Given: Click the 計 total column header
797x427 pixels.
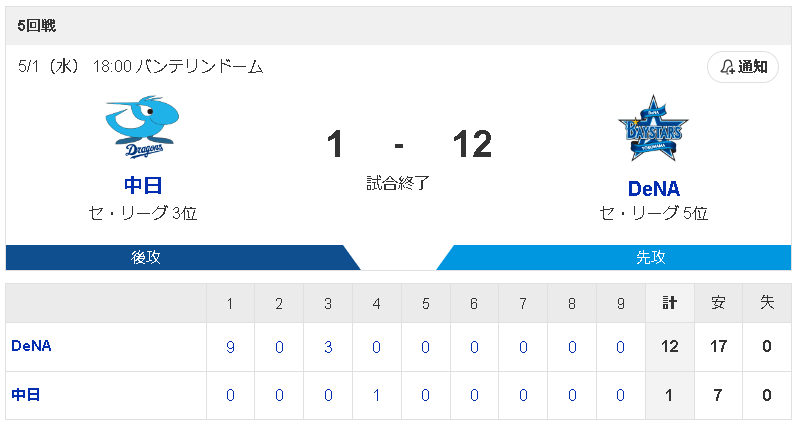Looking at the screenshot, I should click(x=669, y=303).
